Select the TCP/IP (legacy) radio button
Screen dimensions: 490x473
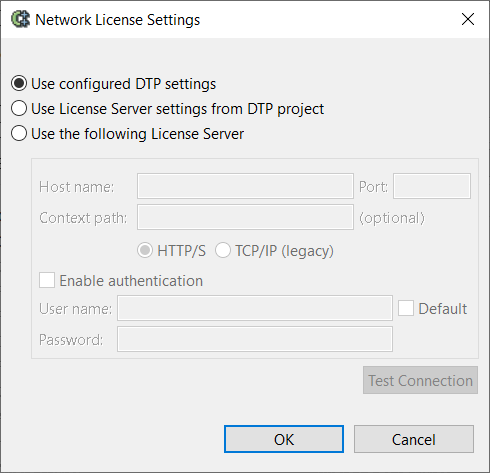pyautogui.click(x=223, y=250)
